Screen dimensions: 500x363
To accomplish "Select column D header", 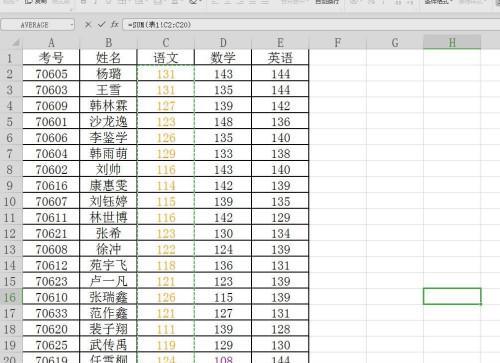I will pyautogui.click(x=223, y=43).
